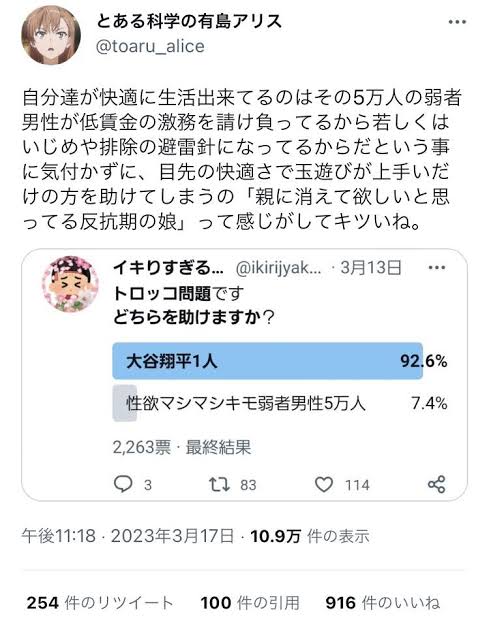Like the quoted tweet via the heart icon

323,484
